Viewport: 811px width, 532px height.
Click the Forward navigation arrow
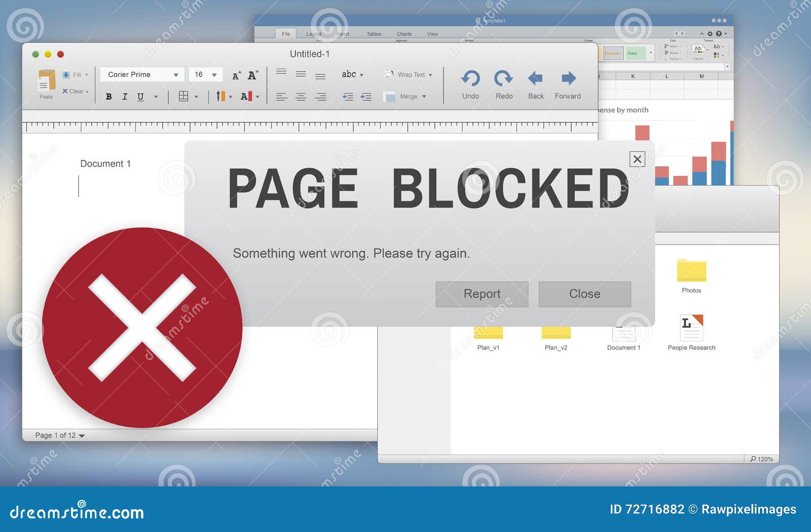(x=567, y=79)
